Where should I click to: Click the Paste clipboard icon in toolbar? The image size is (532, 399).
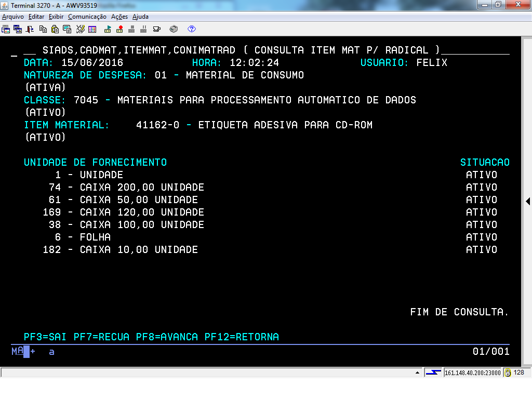tap(55, 29)
